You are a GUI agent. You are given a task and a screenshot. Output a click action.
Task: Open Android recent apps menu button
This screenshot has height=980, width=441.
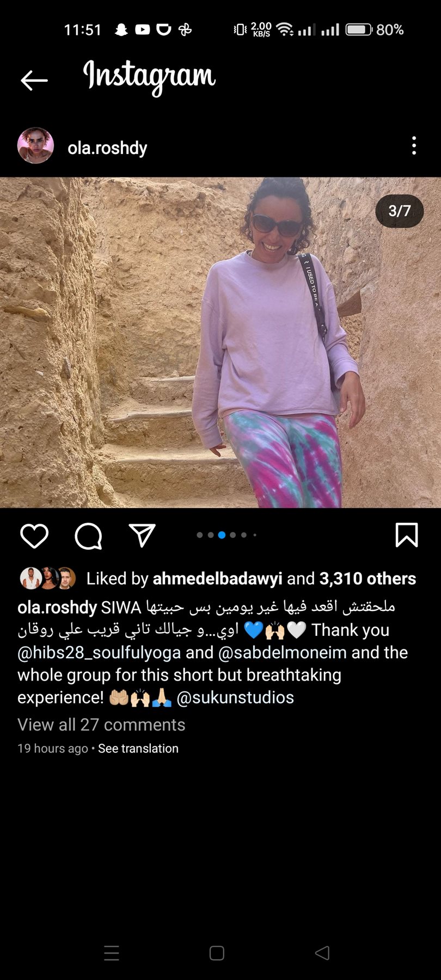112,953
